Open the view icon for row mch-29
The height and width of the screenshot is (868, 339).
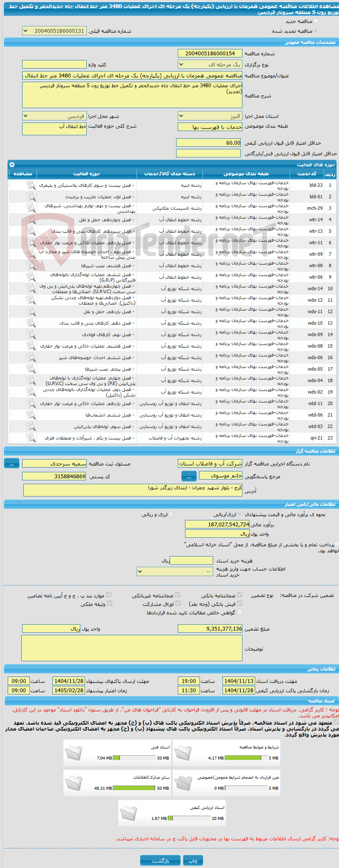coord(30,208)
